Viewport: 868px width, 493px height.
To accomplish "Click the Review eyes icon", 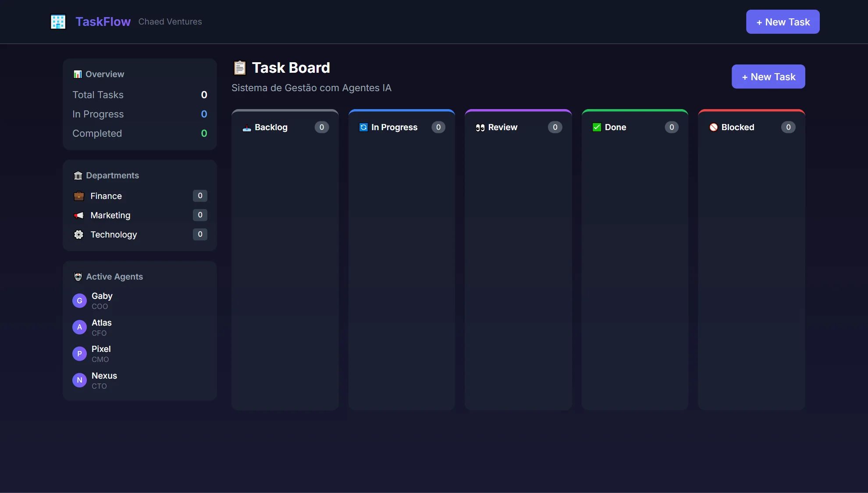I will pyautogui.click(x=480, y=128).
